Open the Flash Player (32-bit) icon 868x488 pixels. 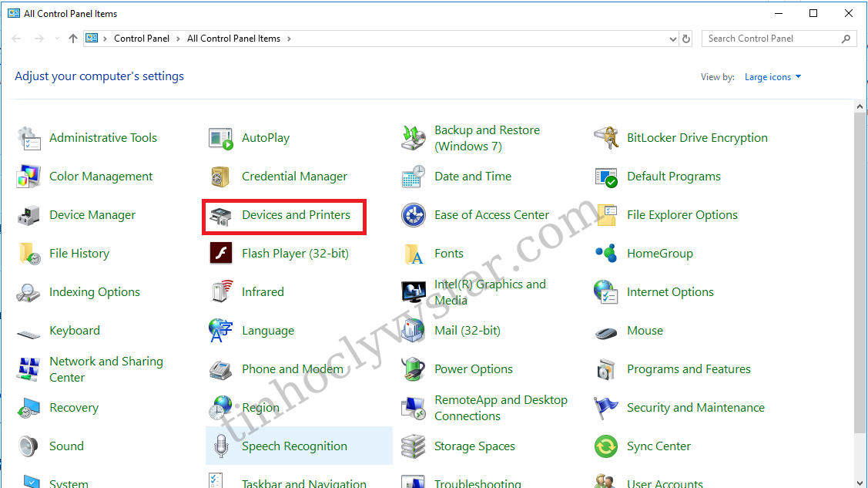click(x=221, y=254)
